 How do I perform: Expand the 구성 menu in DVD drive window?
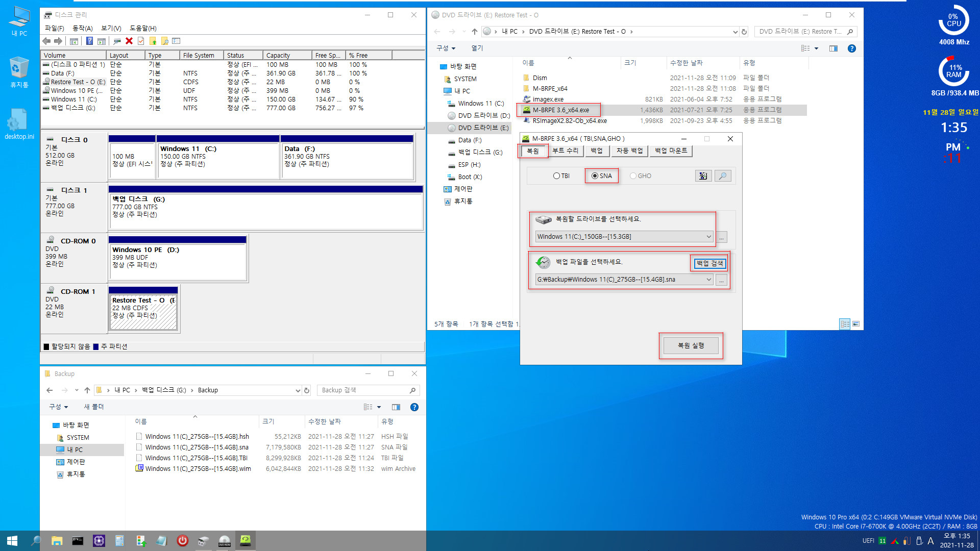click(x=446, y=48)
